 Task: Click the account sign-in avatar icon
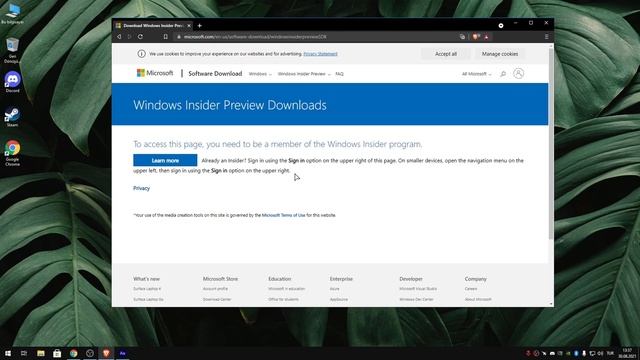(x=518, y=73)
